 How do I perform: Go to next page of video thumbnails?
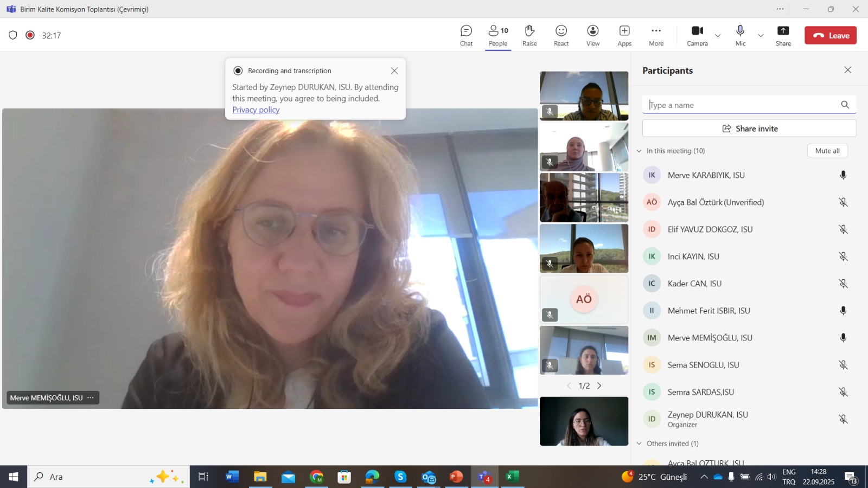[599, 386]
